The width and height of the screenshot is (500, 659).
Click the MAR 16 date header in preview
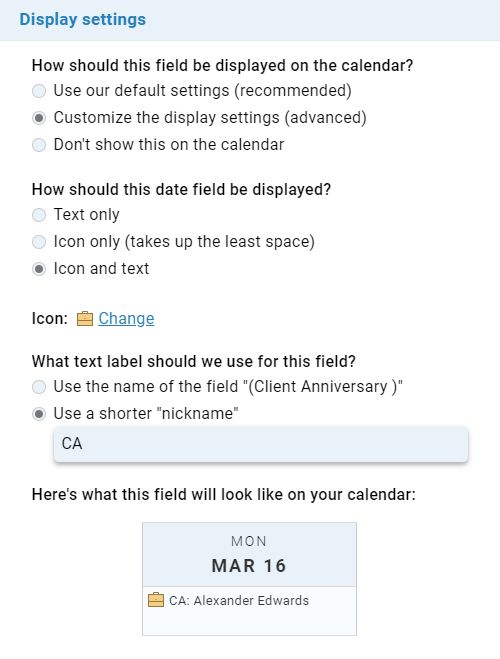(x=249, y=566)
